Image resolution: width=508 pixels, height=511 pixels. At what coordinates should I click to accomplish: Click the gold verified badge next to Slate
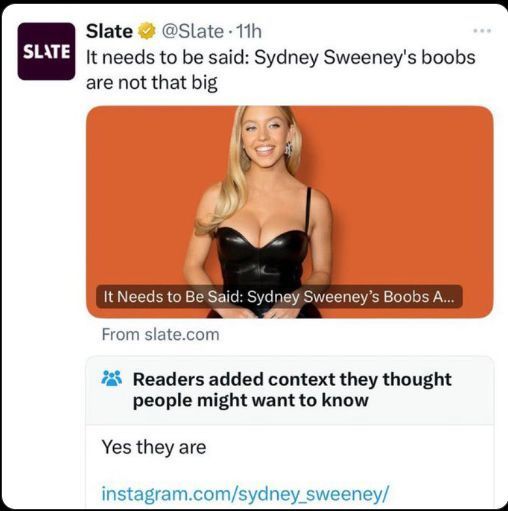point(147,31)
